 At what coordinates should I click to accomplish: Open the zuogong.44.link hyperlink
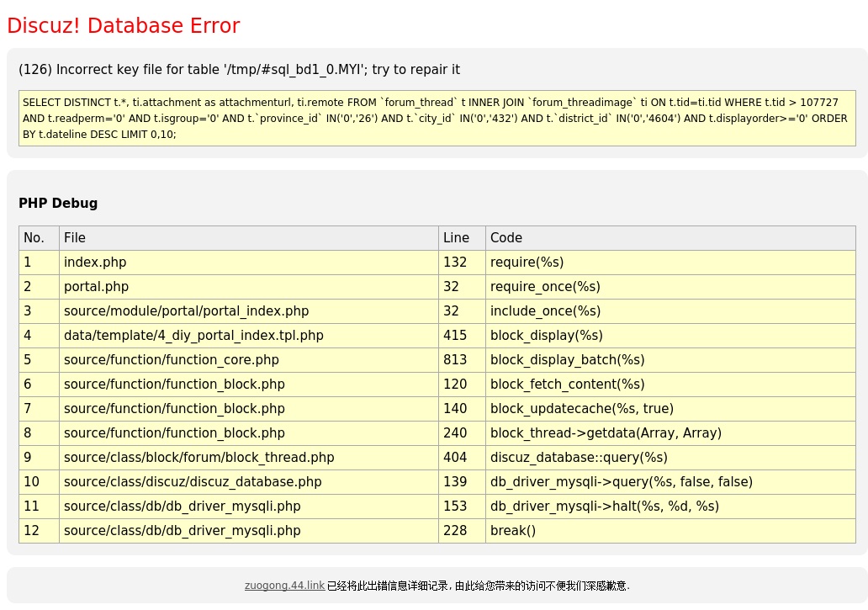click(284, 586)
